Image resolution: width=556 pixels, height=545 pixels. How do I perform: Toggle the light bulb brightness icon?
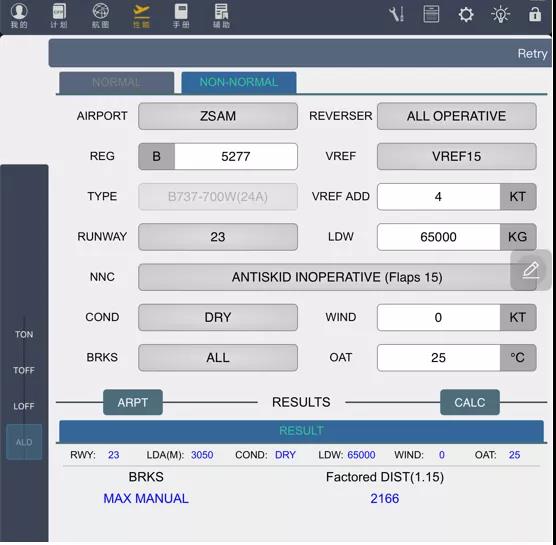coord(500,15)
